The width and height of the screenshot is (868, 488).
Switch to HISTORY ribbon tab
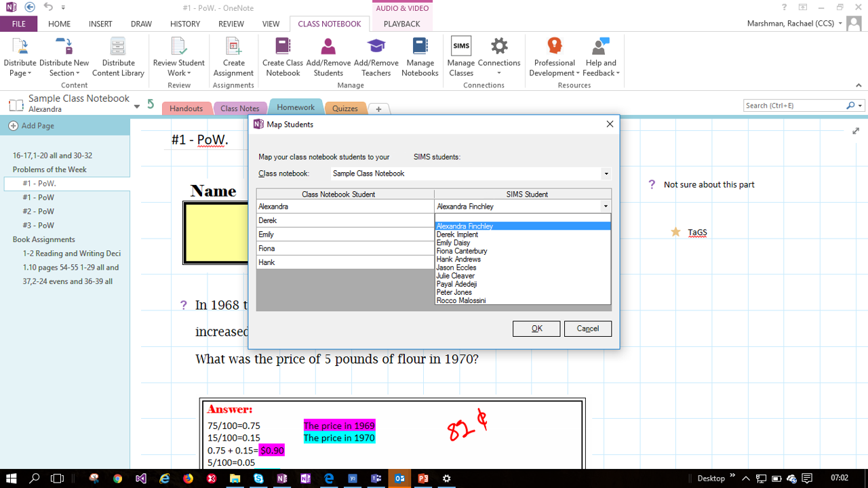185,24
